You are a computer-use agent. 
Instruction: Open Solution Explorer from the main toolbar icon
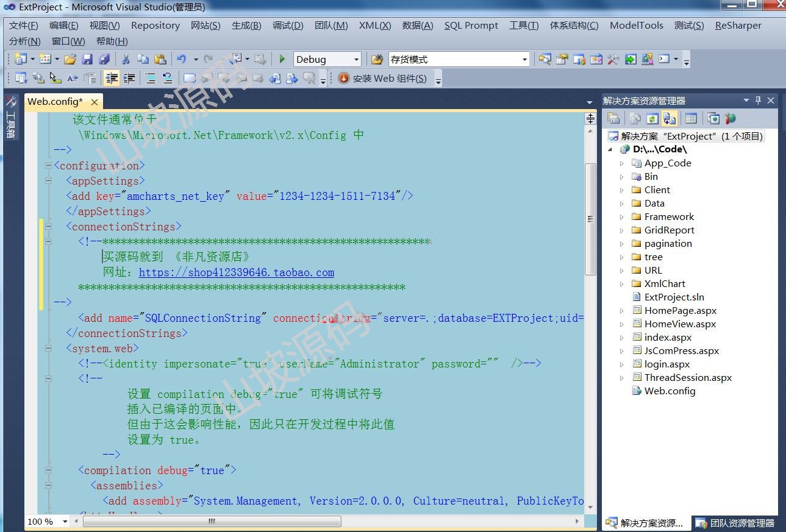545,59
